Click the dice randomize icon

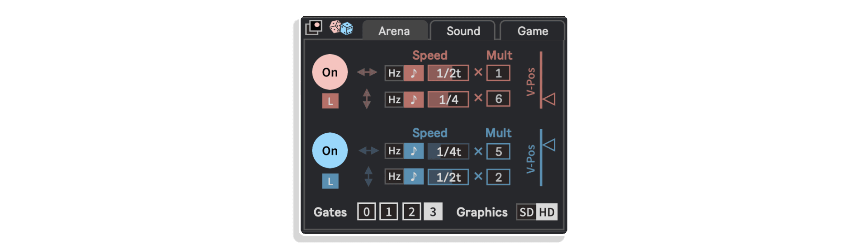pos(341,28)
